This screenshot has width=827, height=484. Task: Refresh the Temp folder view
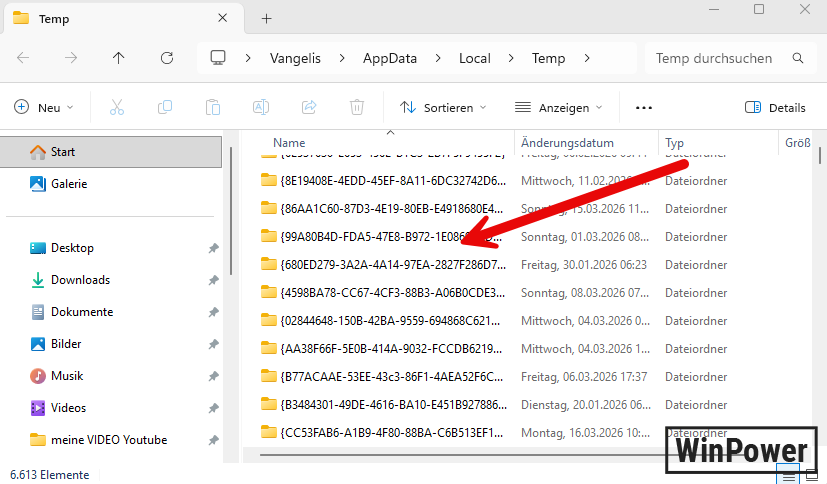[x=167, y=58]
